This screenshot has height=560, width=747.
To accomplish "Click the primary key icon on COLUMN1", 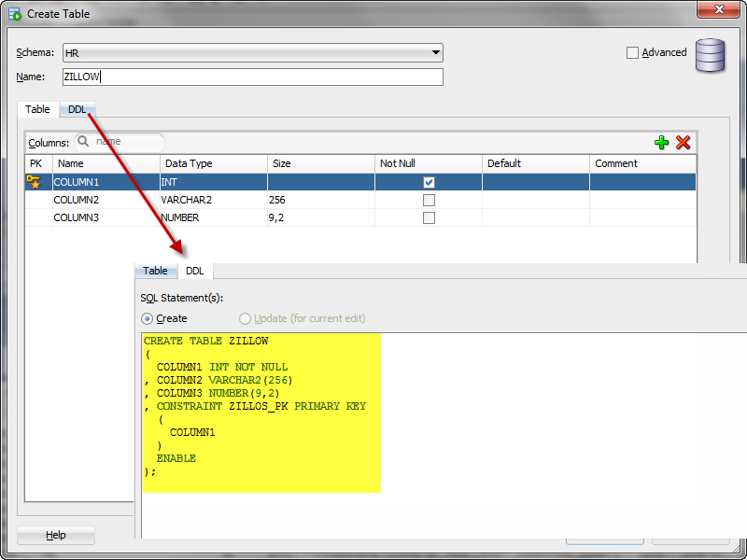I will point(35,182).
